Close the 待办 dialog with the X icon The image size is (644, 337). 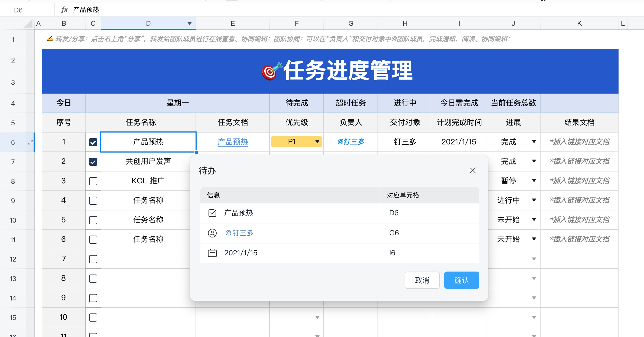coord(473,170)
